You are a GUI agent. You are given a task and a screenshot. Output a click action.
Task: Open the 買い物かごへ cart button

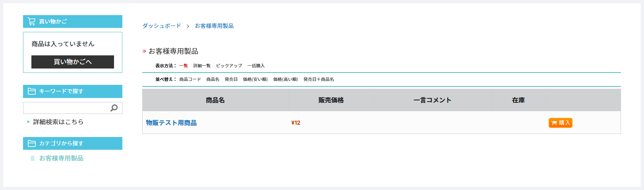(x=73, y=62)
